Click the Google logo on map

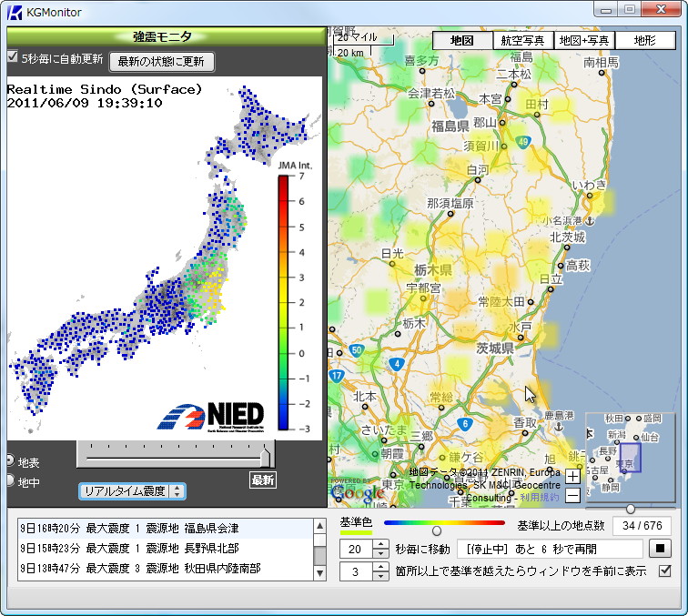pyautogui.click(x=357, y=493)
